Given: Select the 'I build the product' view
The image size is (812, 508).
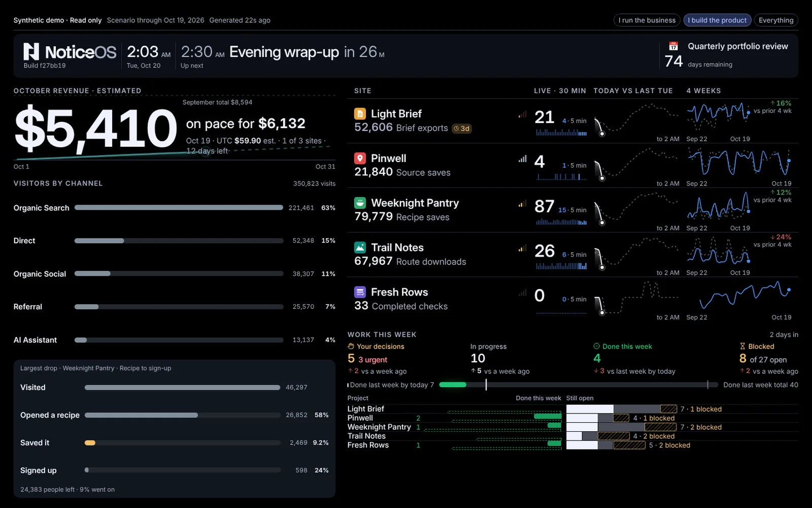Looking at the screenshot, I should [x=717, y=20].
